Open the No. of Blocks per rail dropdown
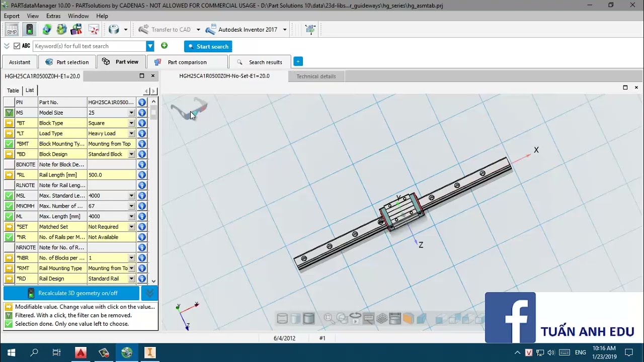 pos(131,258)
